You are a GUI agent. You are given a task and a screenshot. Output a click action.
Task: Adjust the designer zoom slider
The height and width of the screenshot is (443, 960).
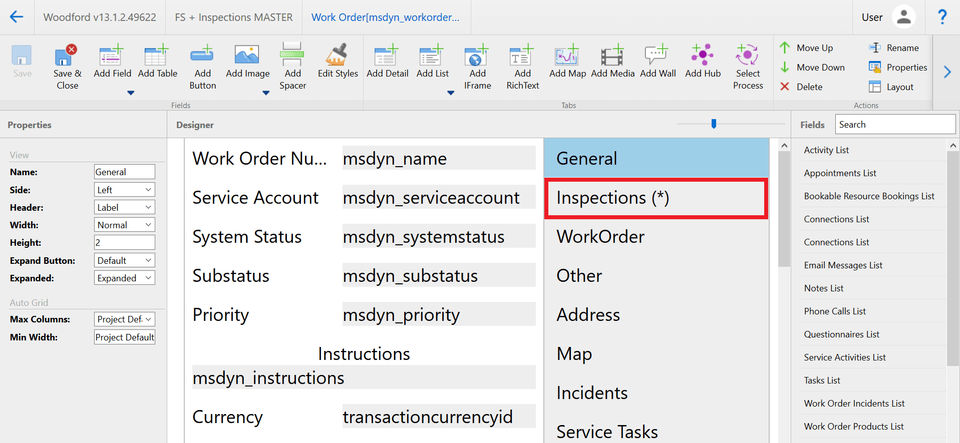coord(713,124)
